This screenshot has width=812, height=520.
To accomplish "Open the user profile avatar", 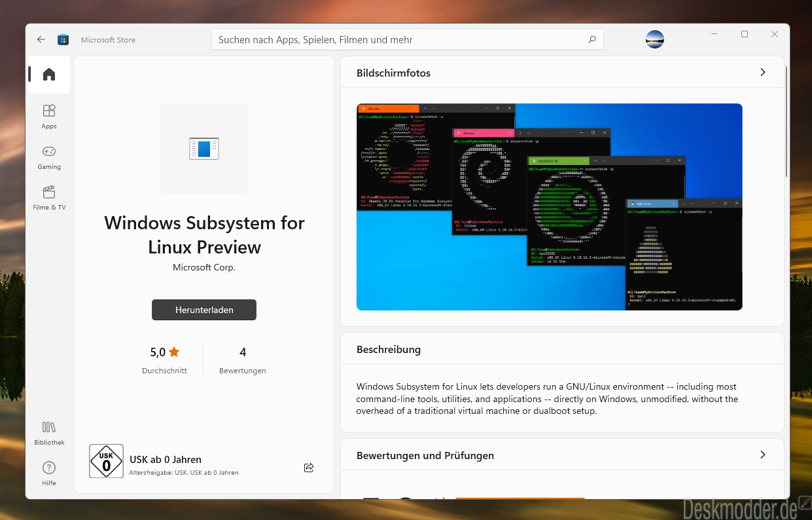I will 655,39.
